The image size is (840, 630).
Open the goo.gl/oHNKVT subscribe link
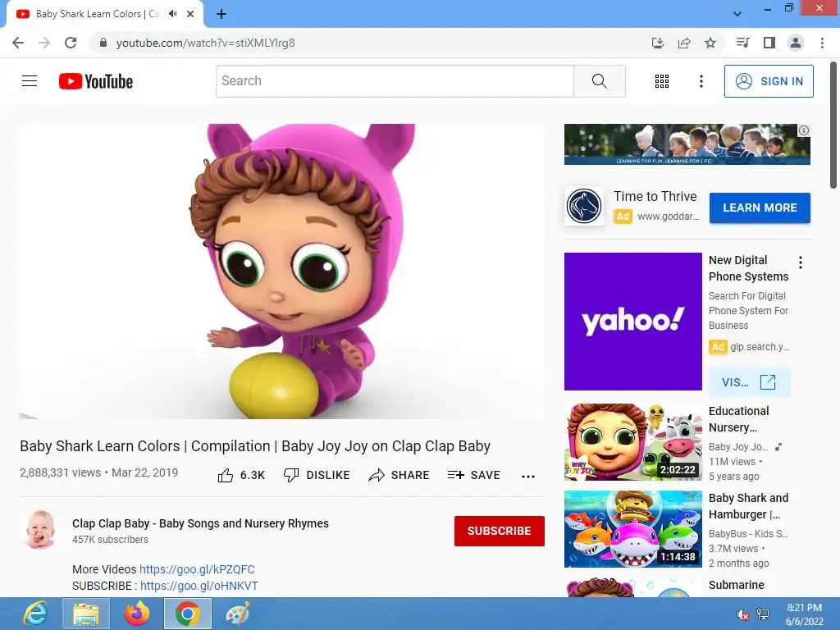[199, 586]
